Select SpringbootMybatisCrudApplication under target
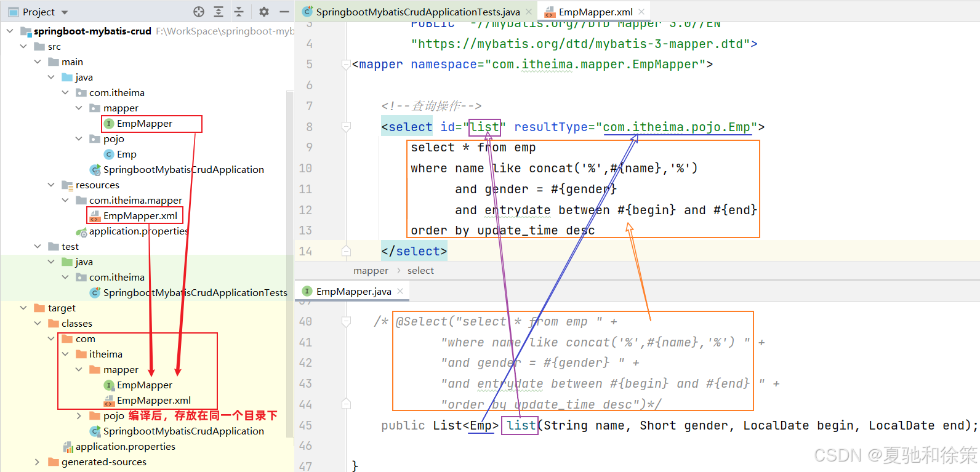The image size is (980, 472). 183,431
